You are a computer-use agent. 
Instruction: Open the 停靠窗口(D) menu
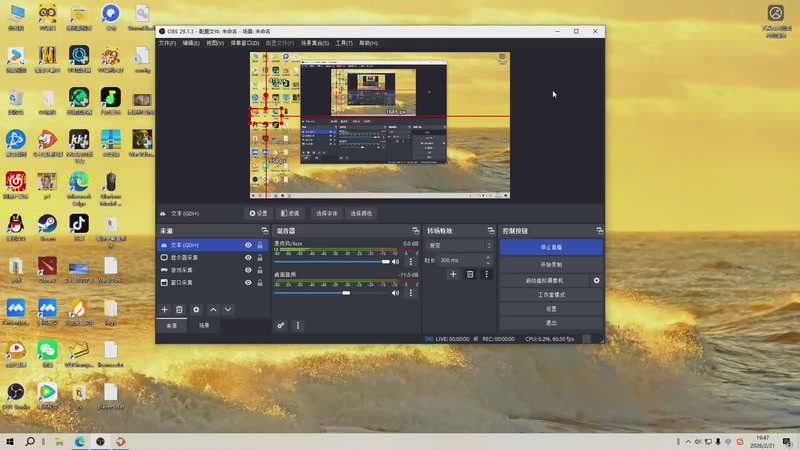point(245,43)
